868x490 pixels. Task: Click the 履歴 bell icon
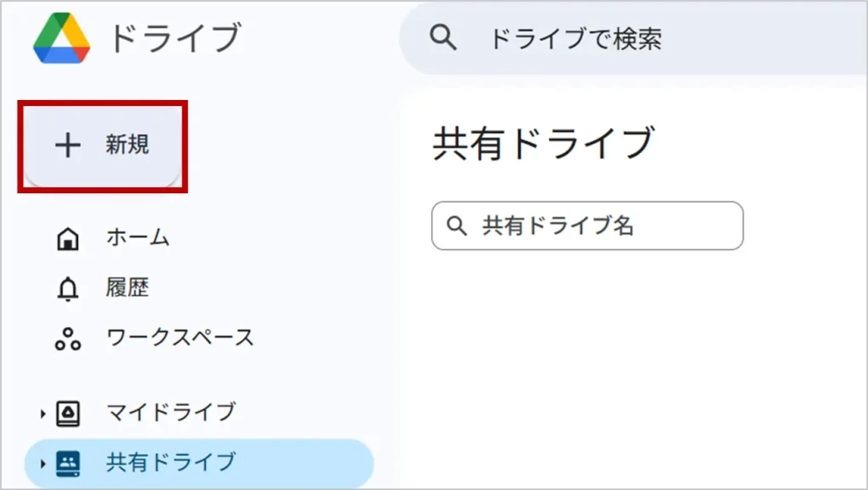point(67,289)
